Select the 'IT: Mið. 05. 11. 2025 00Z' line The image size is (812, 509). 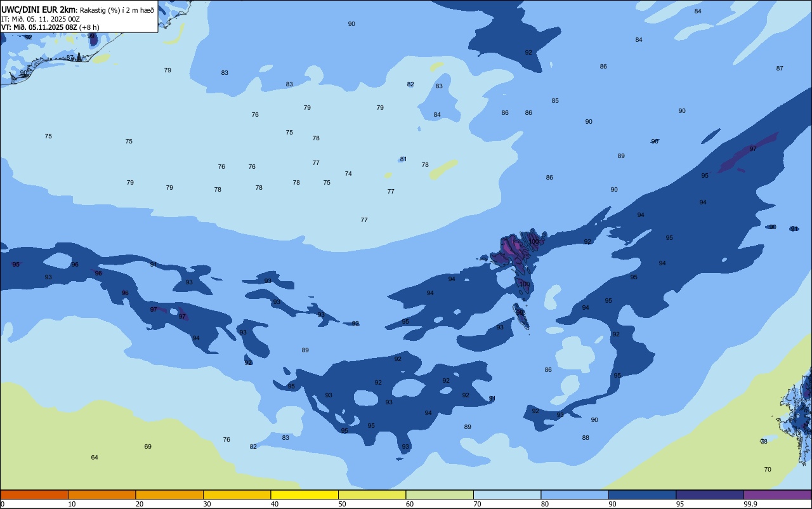(x=41, y=19)
